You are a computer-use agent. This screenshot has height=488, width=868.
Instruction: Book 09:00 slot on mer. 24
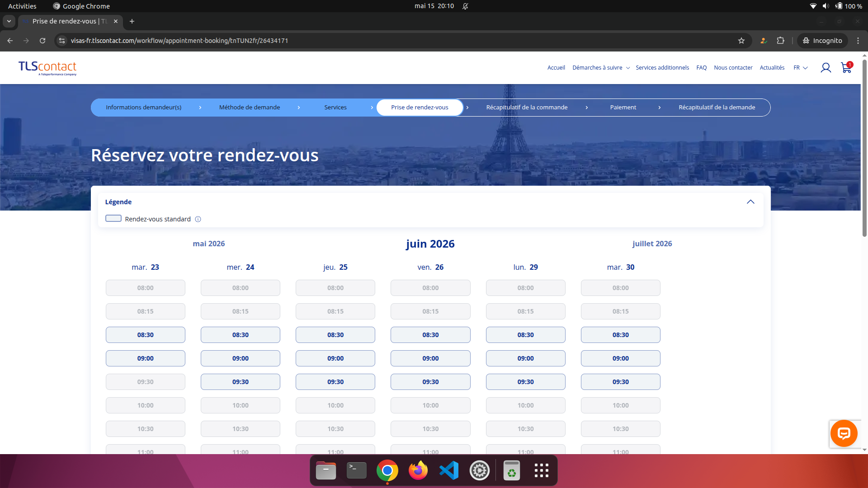(x=240, y=359)
